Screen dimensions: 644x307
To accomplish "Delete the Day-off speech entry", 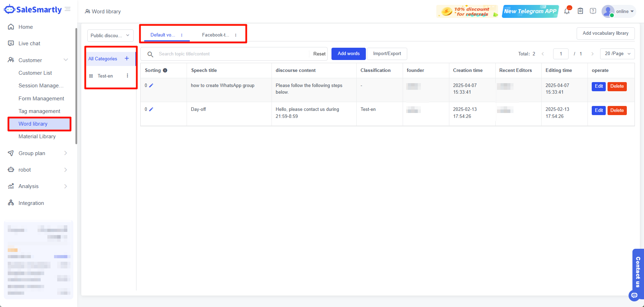I will (x=617, y=111).
